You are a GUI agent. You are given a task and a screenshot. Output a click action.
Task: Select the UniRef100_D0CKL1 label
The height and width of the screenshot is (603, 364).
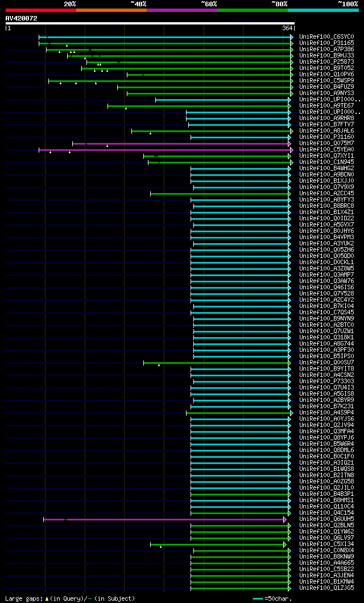coord(327,262)
